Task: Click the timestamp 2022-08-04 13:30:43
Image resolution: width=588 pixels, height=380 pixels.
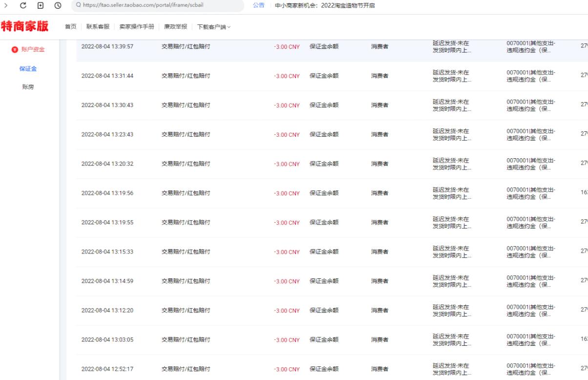Action: [107, 105]
